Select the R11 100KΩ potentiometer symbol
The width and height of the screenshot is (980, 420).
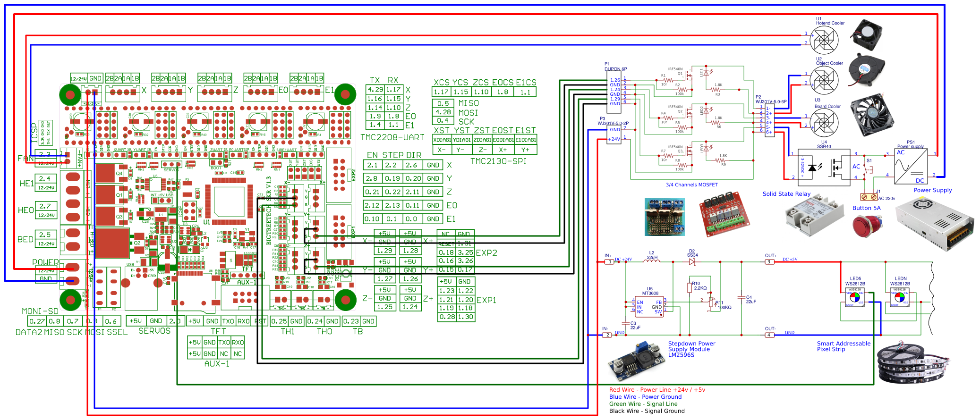[x=711, y=303]
